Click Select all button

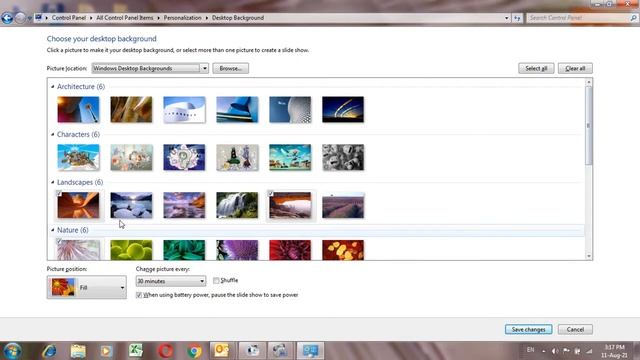(x=536, y=68)
